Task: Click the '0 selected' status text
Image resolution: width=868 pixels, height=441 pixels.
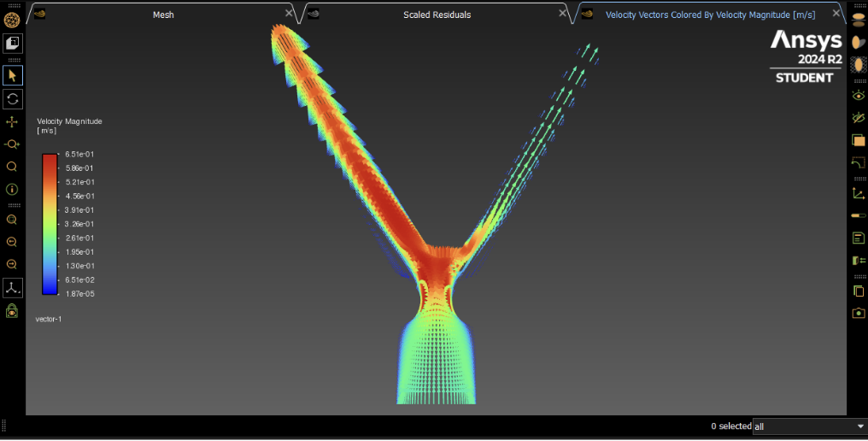Action: (730, 426)
